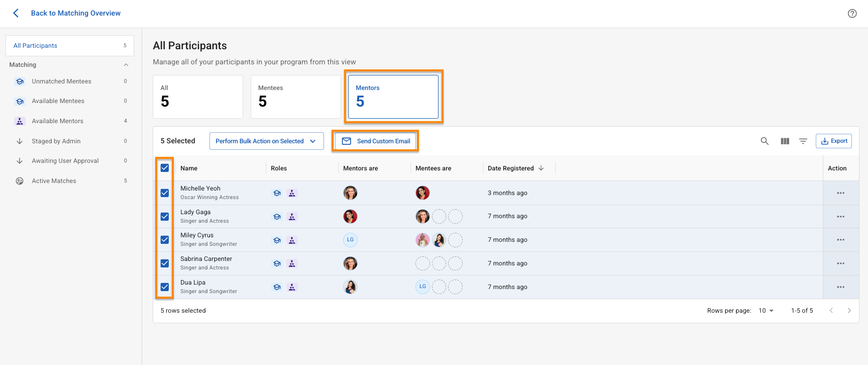Screen dimensions: 868x365
Task: Open Active Matches in the sidebar
Action: click(54, 181)
